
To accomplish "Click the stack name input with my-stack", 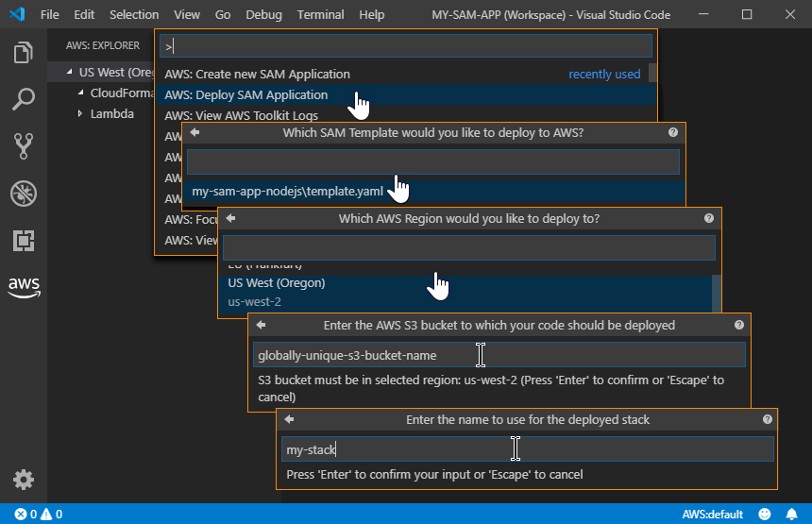I will (528, 448).
